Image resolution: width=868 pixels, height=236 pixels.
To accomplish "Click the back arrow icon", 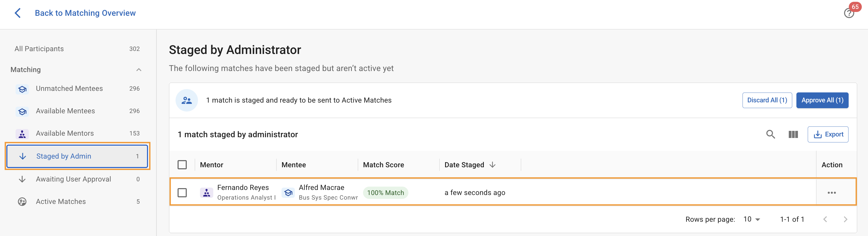I will click(18, 13).
